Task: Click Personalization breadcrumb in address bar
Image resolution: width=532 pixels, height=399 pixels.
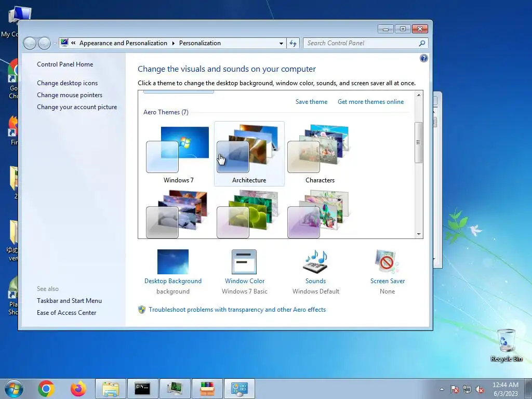Action: [200, 43]
